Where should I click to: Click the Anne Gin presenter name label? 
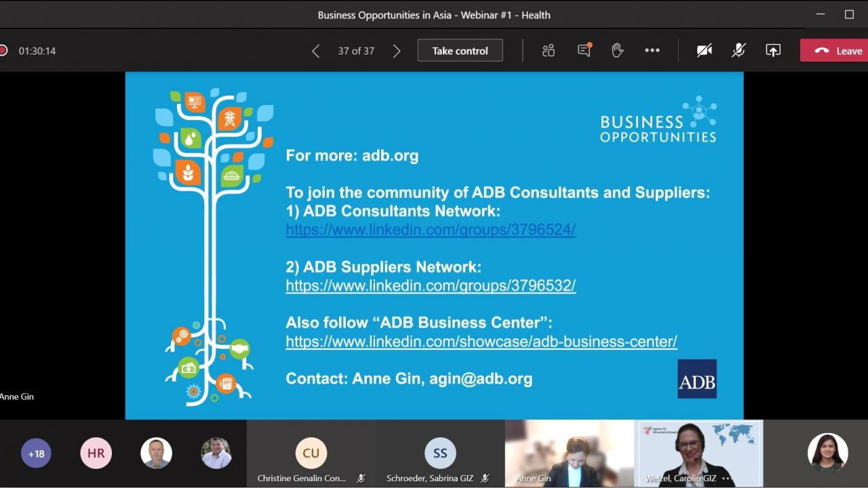pyautogui.click(x=17, y=396)
